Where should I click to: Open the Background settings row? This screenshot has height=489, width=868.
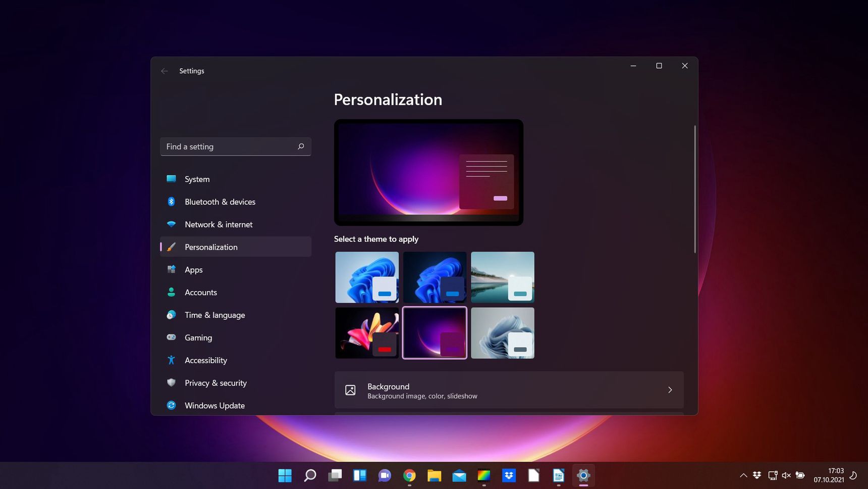[x=509, y=390]
